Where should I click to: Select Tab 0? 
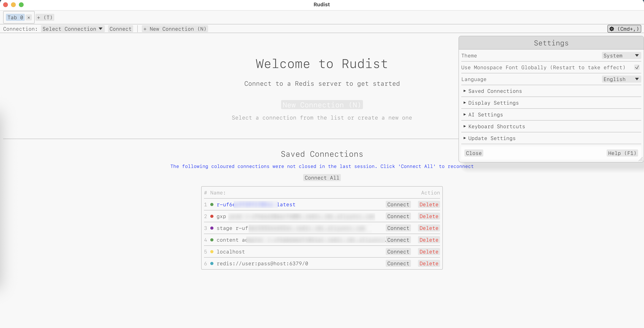[15, 18]
